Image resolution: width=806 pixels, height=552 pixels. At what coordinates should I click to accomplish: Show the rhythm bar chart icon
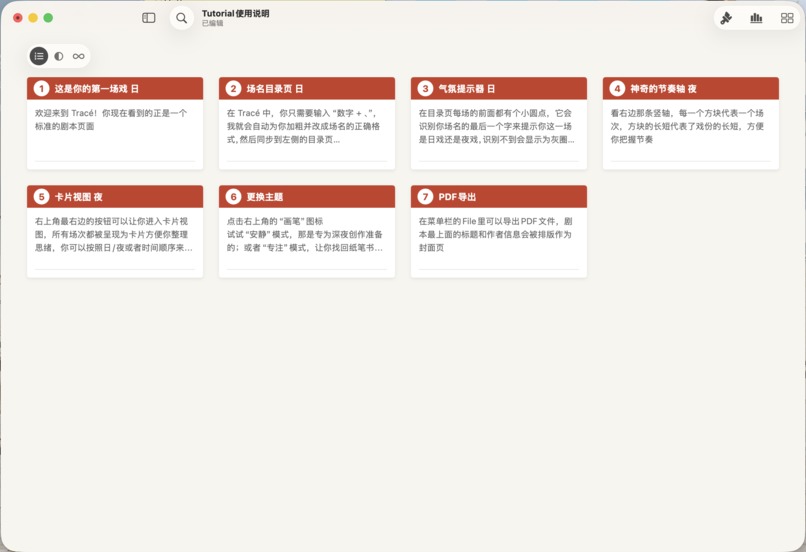click(756, 18)
